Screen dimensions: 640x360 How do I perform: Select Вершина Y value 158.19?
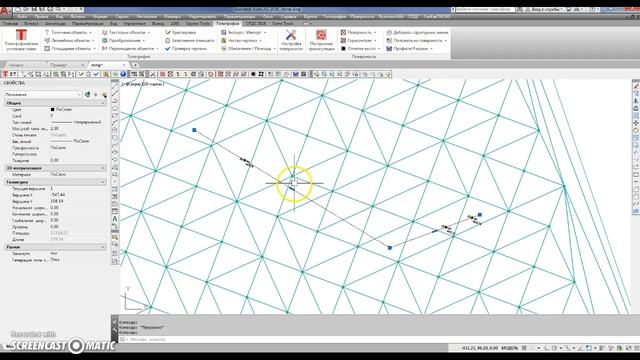point(57,201)
